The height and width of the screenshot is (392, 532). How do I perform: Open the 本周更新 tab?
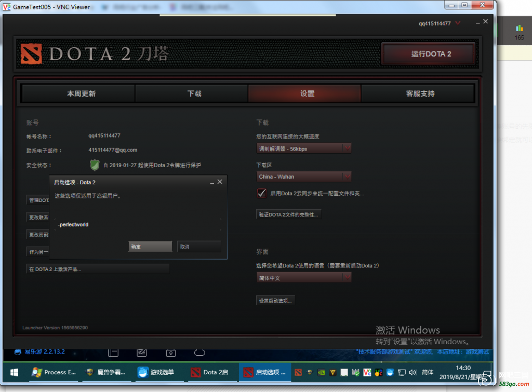coord(79,93)
